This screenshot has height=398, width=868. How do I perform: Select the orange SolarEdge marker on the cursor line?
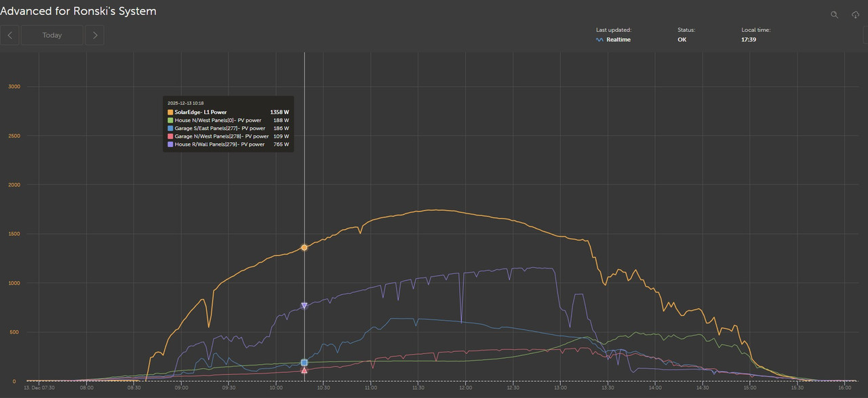point(304,247)
